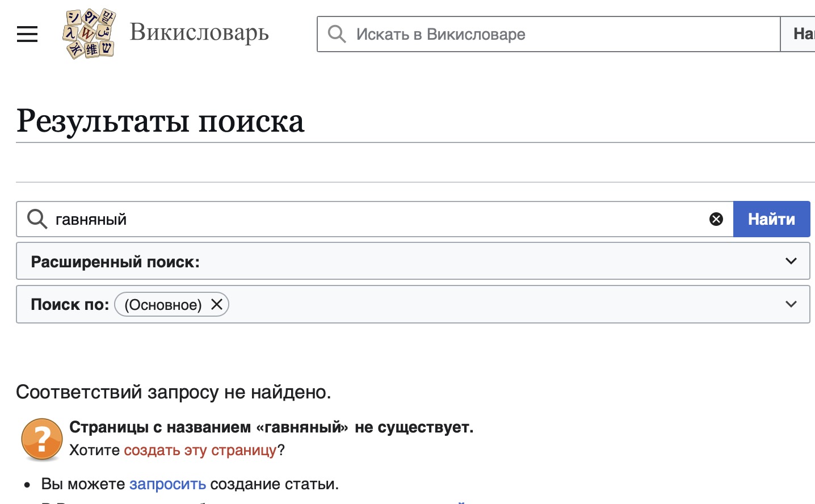The height and width of the screenshot is (504, 815).
Task: Click the orange question mark icon
Action: (41, 439)
